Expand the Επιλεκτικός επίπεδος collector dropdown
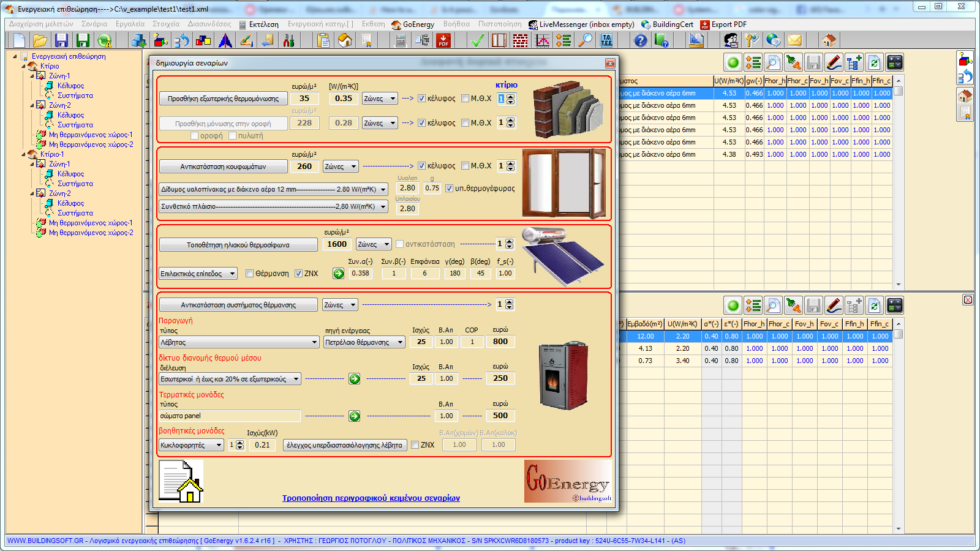980x551 pixels. point(233,274)
